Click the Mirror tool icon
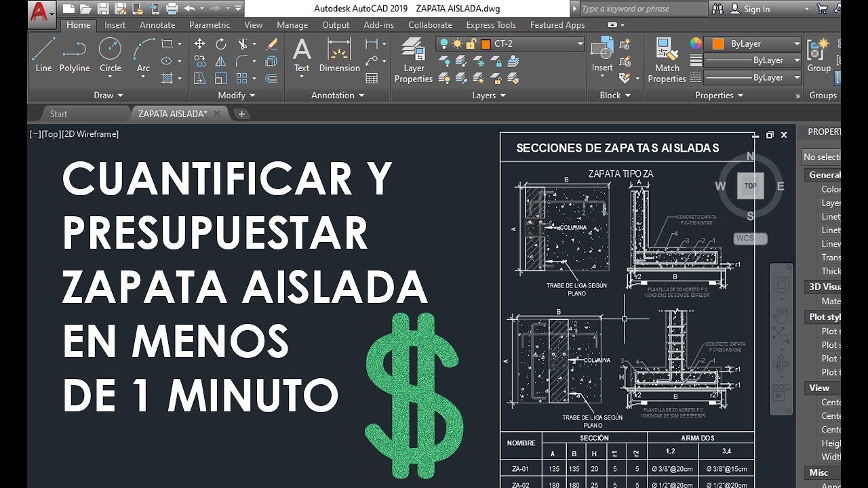The height and width of the screenshot is (488, 868). click(x=220, y=61)
